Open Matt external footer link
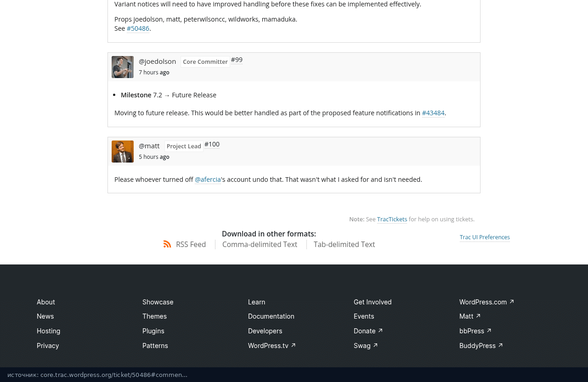The image size is (588, 382). click(470, 316)
